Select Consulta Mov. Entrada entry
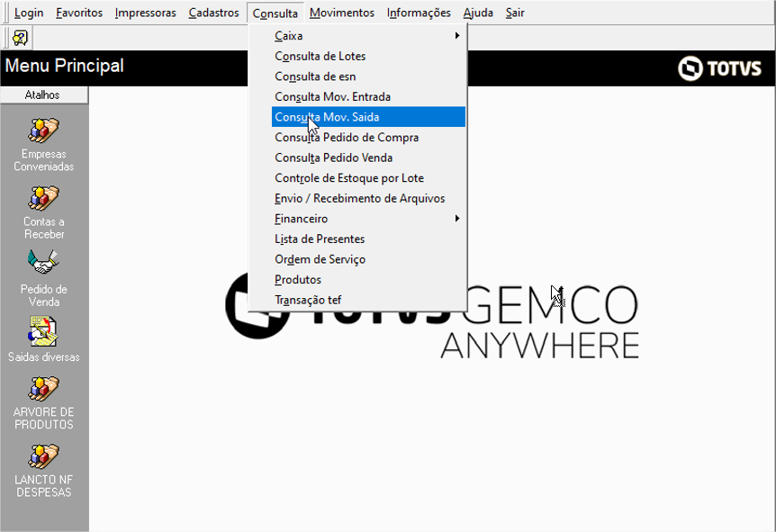Image resolution: width=776 pixels, height=532 pixels. coord(368,96)
